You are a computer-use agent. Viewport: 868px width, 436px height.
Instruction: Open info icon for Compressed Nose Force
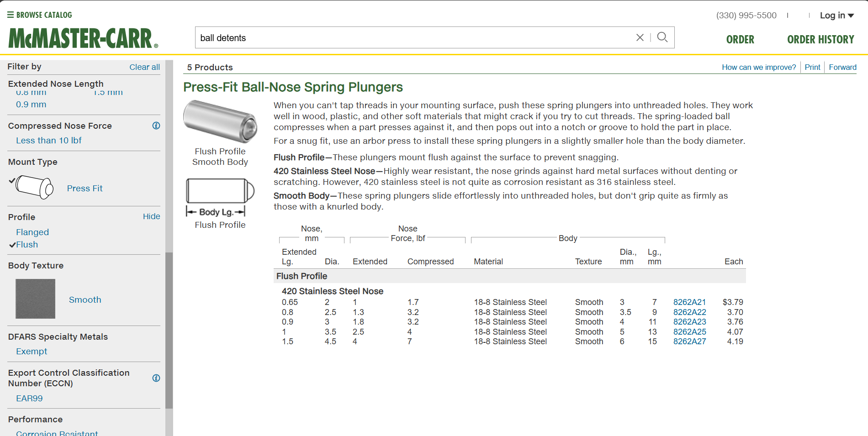156,126
